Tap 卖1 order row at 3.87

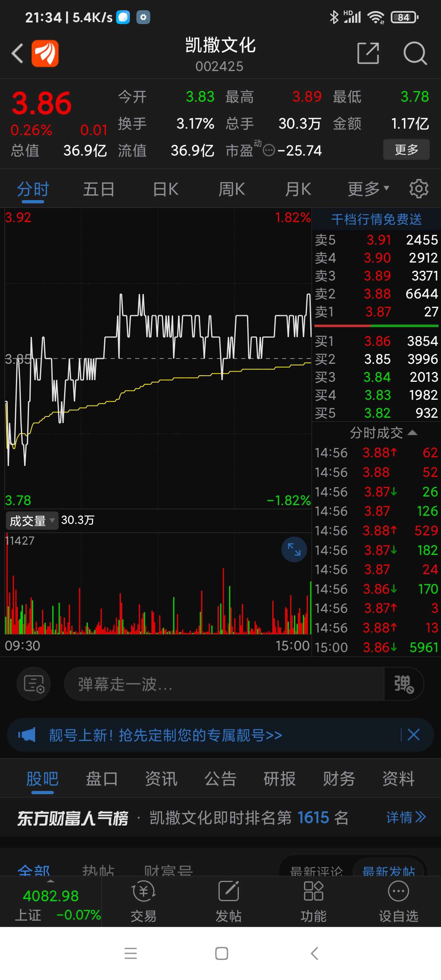(376, 312)
